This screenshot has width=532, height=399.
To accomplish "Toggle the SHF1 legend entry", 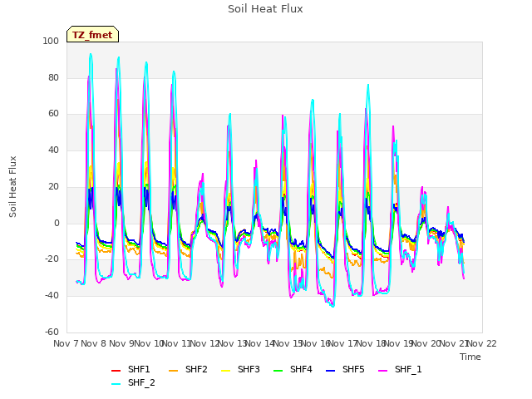I will coord(131,369).
